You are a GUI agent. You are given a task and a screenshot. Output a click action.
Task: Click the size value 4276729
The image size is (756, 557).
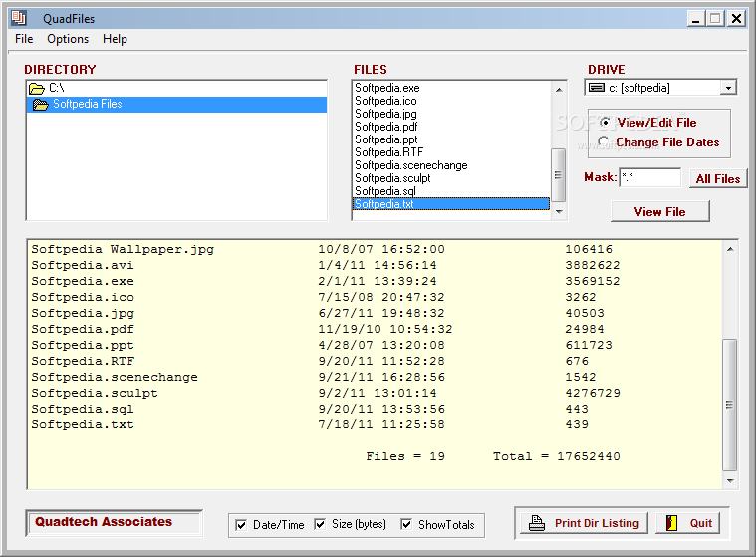pos(593,393)
